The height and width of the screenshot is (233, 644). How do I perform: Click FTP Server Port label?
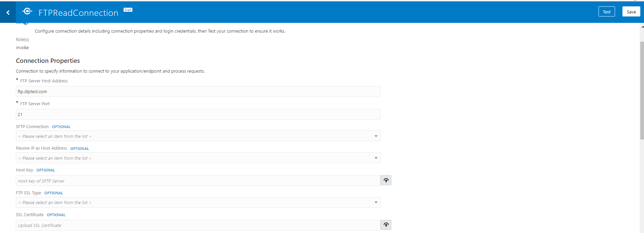tap(35, 104)
